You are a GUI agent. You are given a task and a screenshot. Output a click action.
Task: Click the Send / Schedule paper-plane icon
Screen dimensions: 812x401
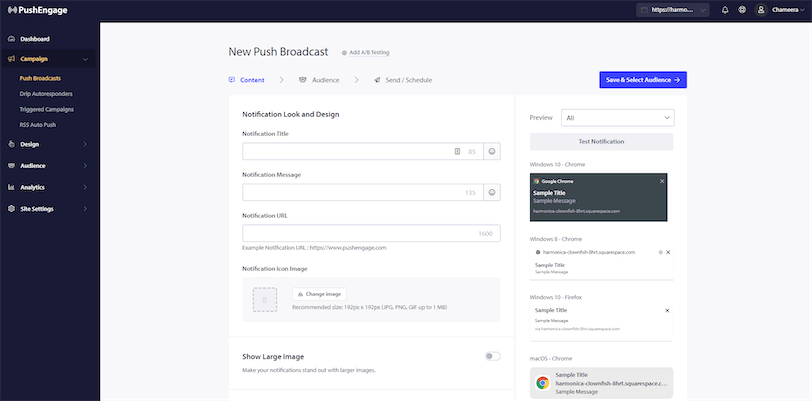tap(377, 80)
